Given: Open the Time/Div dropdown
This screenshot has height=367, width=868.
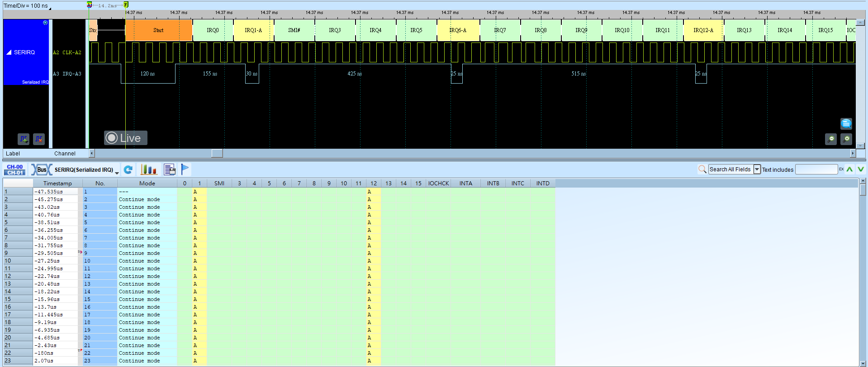Looking at the screenshot, I should coord(50,8).
